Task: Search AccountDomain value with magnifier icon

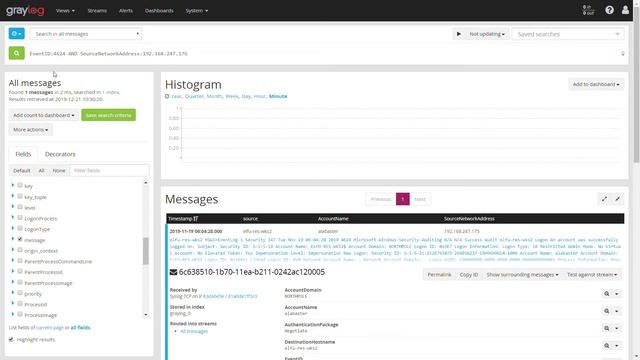Action: pos(607,293)
